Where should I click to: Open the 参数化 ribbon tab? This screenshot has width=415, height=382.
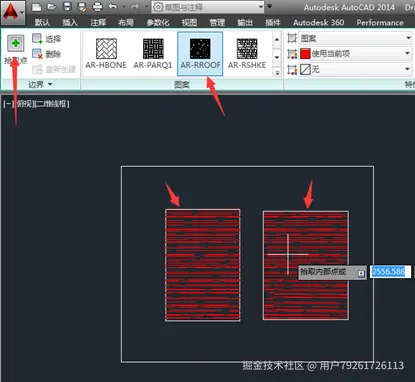[x=158, y=22]
